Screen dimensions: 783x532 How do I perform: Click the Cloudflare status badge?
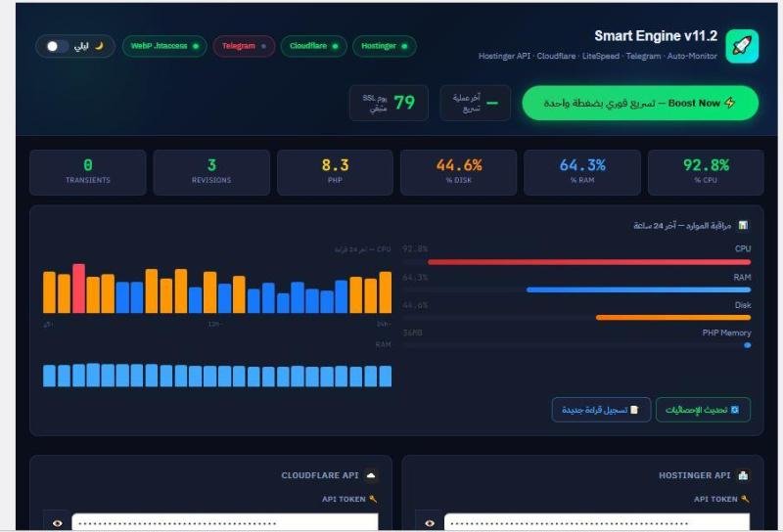[x=313, y=46]
